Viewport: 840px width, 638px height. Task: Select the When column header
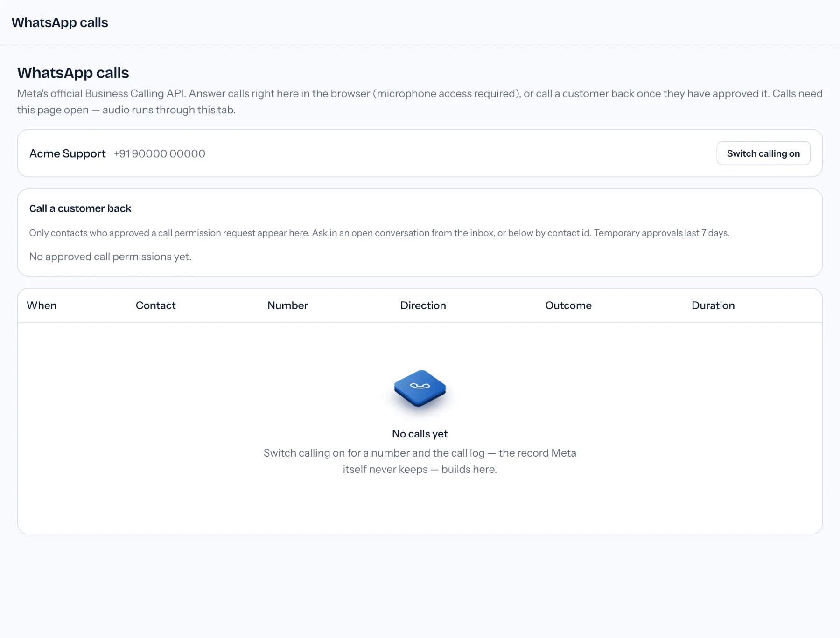click(42, 305)
